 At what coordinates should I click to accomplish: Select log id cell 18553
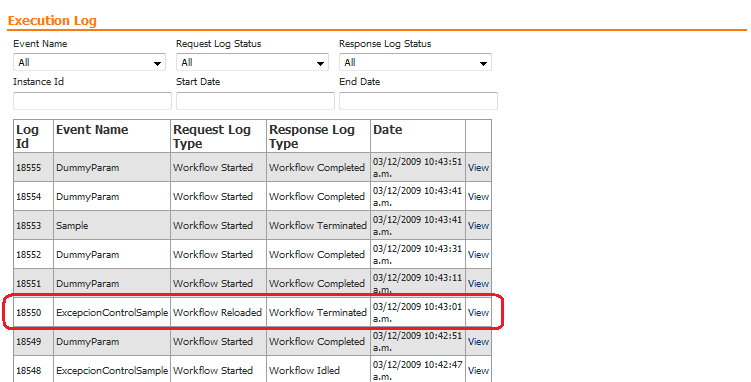[x=33, y=225]
